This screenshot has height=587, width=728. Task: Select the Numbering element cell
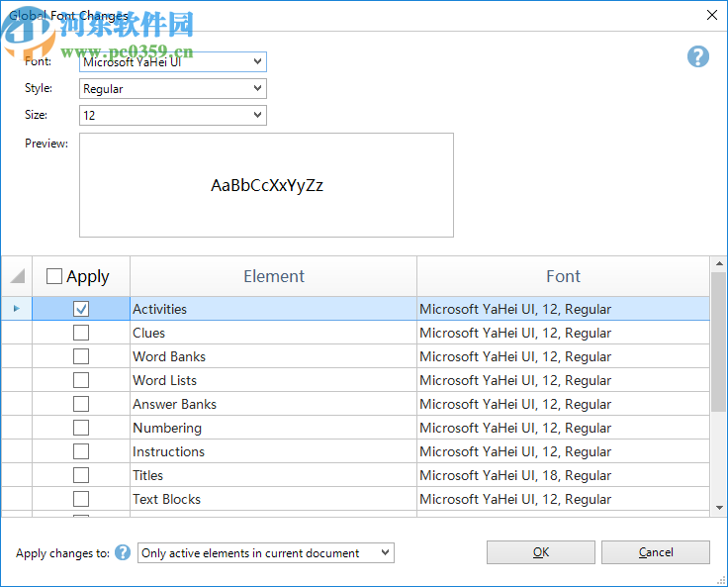tap(273, 428)
